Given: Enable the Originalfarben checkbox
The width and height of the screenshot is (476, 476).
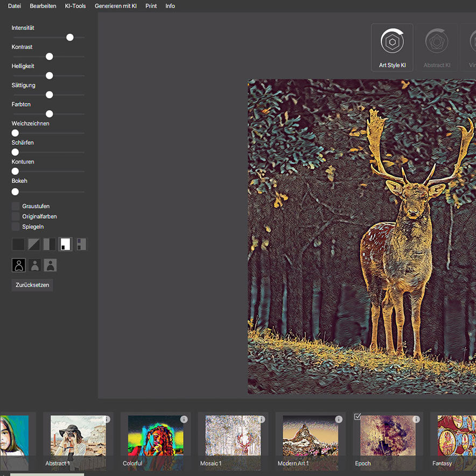Looking at the screenshot, I should point(16,216).
